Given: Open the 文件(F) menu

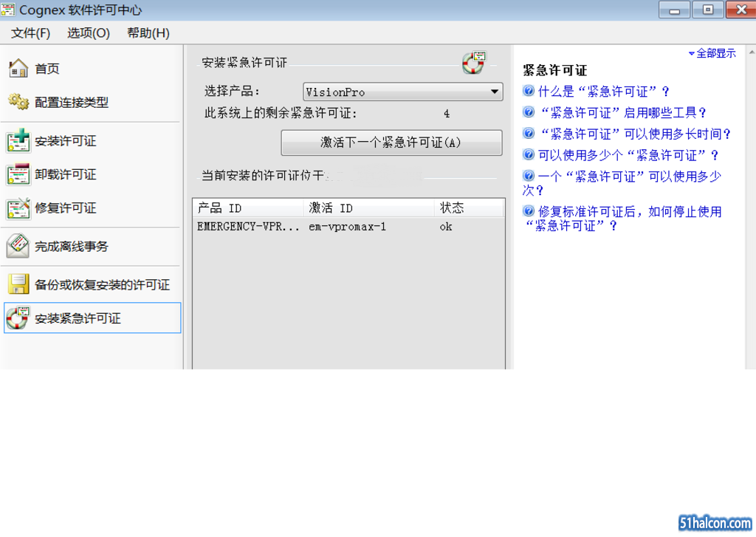Looking at the screenshot, I should tap(30, 33).
